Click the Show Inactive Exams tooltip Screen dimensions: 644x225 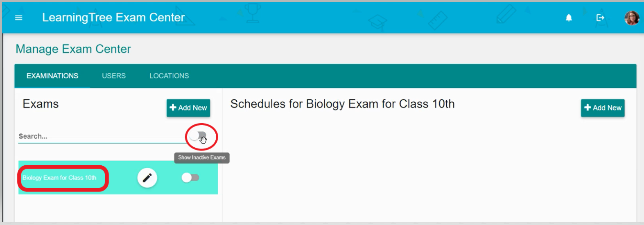tap(202, 157)
